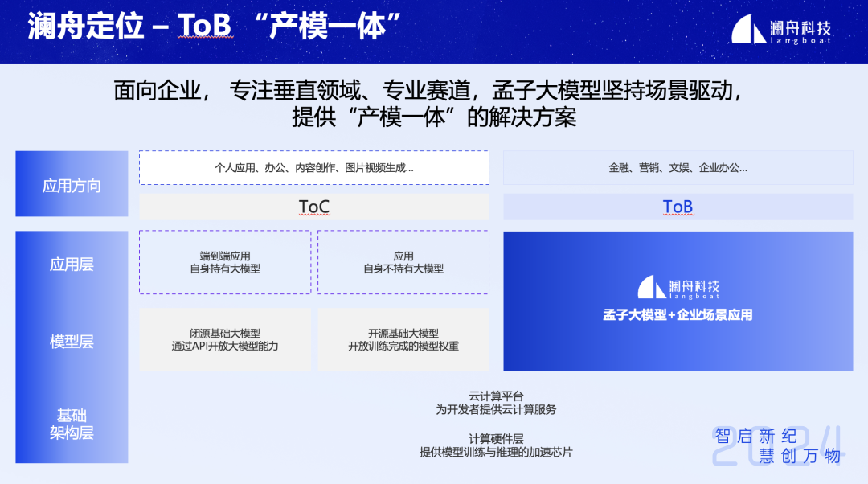Select the '应用方向' label block
The height and width of the screenshot is (484, 868).
tap(72, 184)
